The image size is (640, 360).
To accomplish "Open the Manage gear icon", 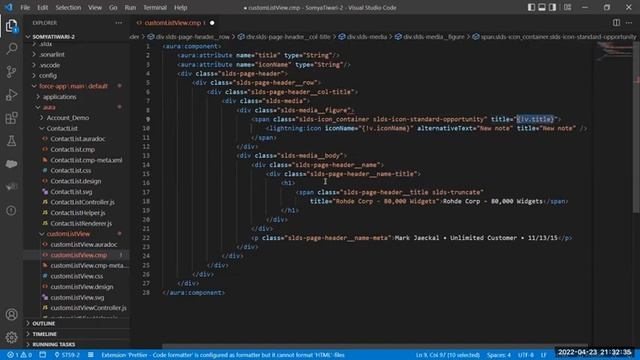I will (11, 337).
